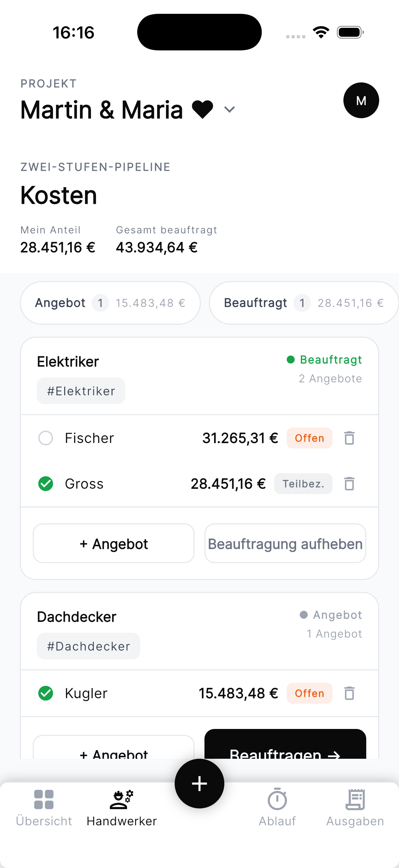Open the Ausgaben receipt icon tab
Viewport: 399px width, 868px height.
(355, 808)
